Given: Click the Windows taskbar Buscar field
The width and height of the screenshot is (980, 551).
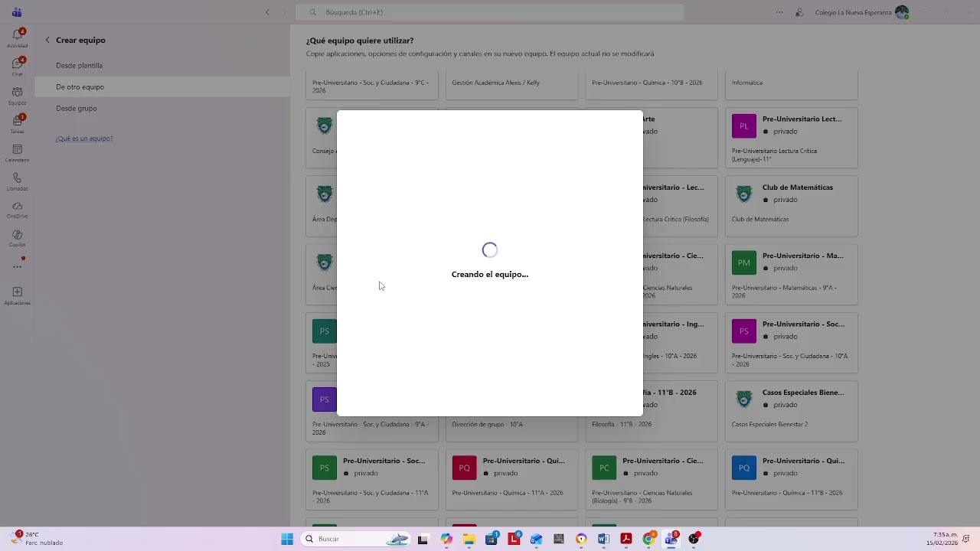Looking at the screenshot, I should [x=356, y=539].
